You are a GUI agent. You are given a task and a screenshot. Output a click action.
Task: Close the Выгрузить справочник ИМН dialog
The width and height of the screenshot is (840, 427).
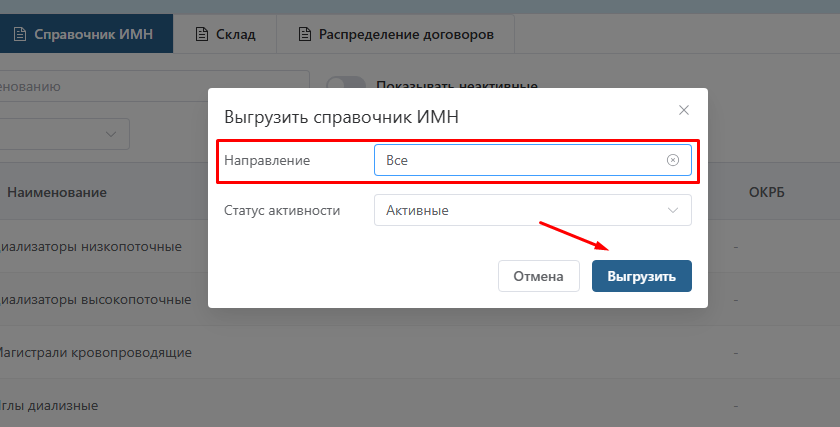coord(684,110)
